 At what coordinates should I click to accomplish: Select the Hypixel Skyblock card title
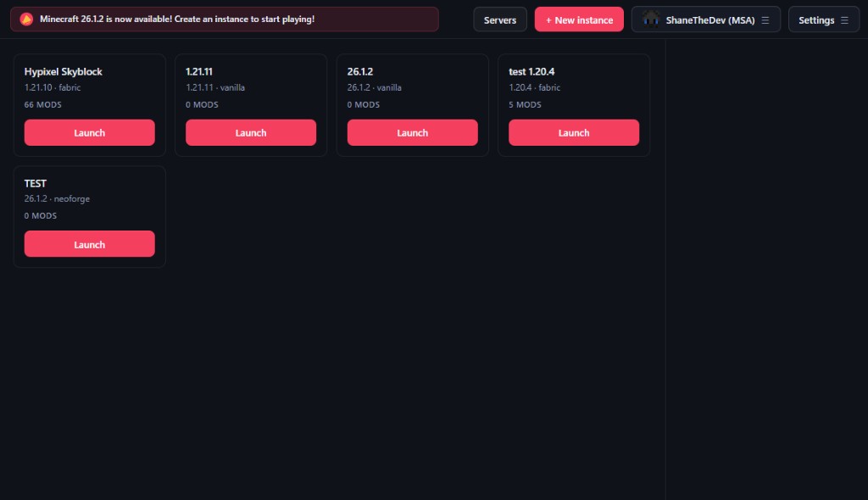[63, 71]
